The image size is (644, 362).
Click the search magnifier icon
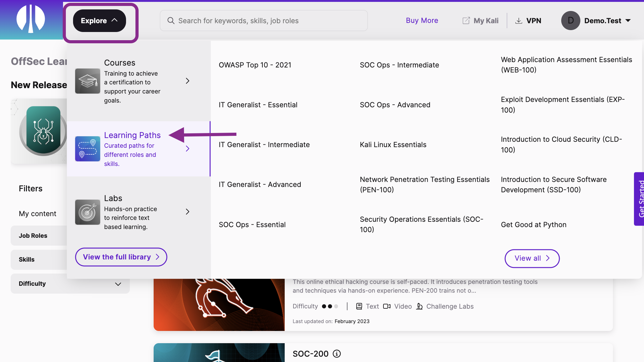(x=171, y=20)
